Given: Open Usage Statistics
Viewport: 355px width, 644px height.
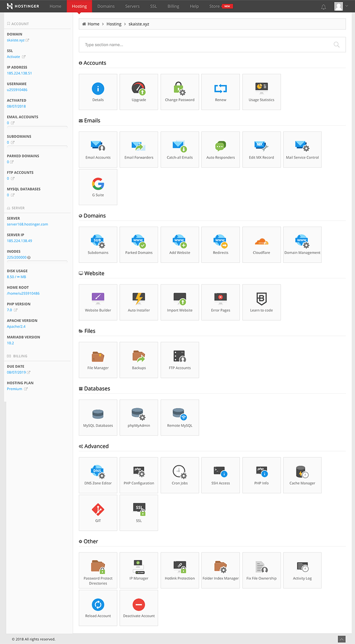Looking at the screenshot, I should (x=261, y=92).
